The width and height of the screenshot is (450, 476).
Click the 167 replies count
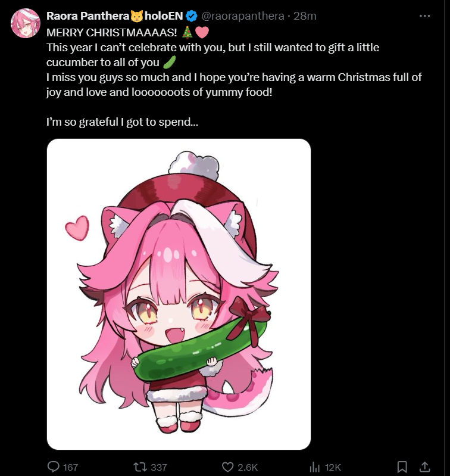71,467
